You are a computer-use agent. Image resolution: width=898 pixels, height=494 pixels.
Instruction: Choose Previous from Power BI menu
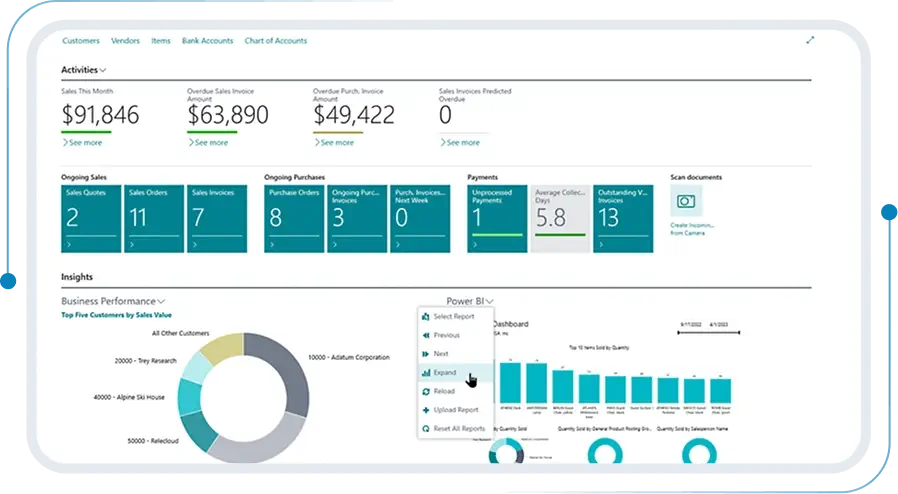[x=456, y=335]
